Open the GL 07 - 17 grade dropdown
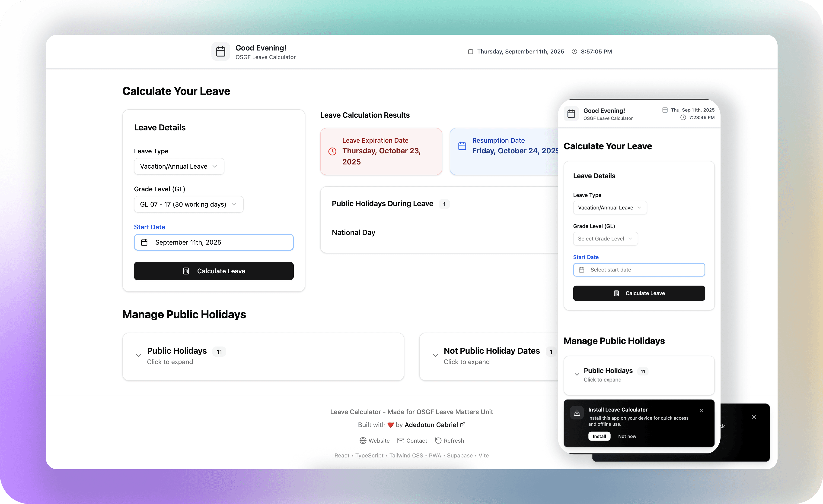Screen dimensions: 823x504 [188, 204]
